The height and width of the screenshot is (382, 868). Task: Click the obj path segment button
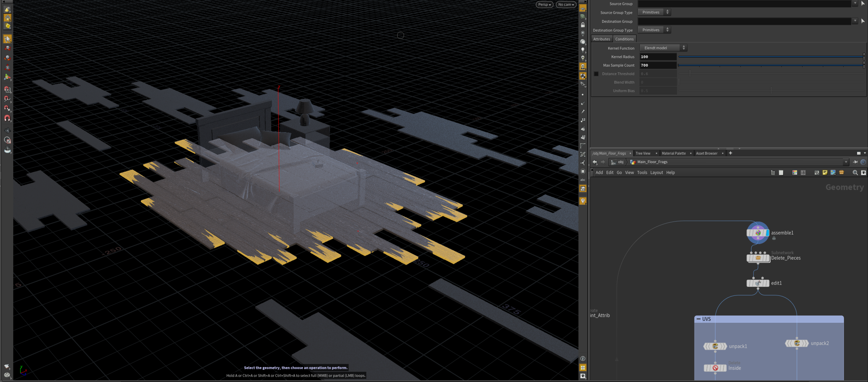click(618, 162)
